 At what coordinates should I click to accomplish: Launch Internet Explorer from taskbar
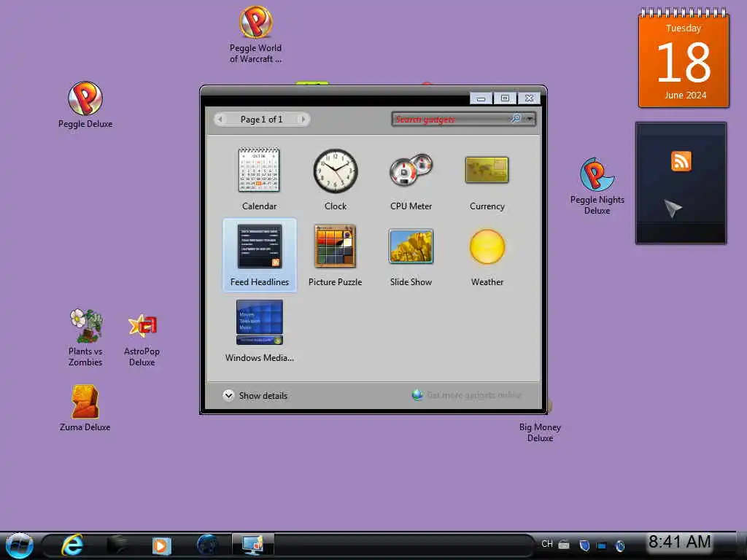72,545
